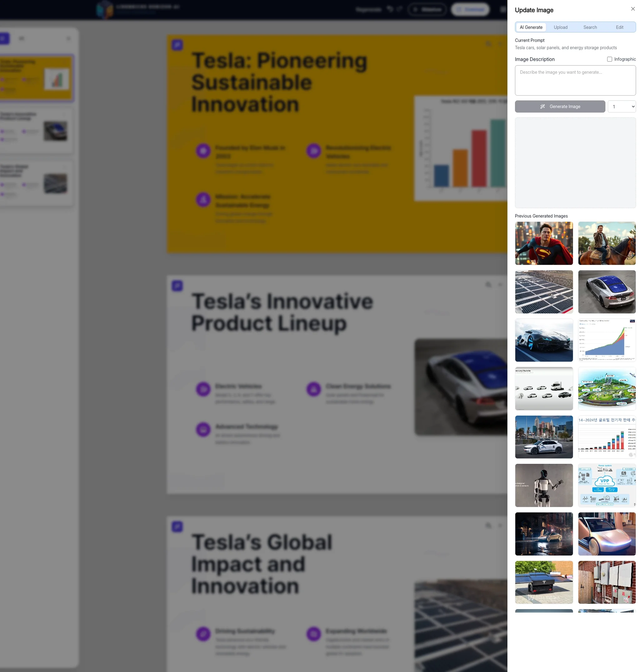Open the Edit tab
Screen dimensions: 640x672
[619, 27]
